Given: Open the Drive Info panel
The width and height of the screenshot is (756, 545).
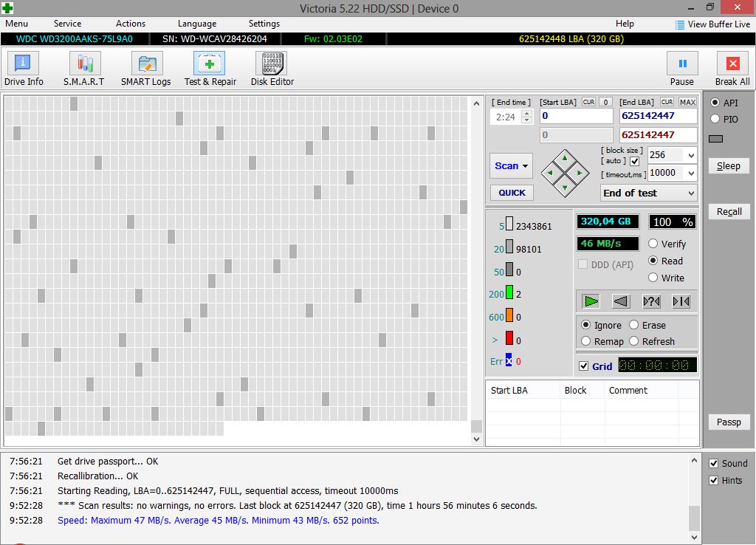Looking at the screenshot, I should pos(23,69).
